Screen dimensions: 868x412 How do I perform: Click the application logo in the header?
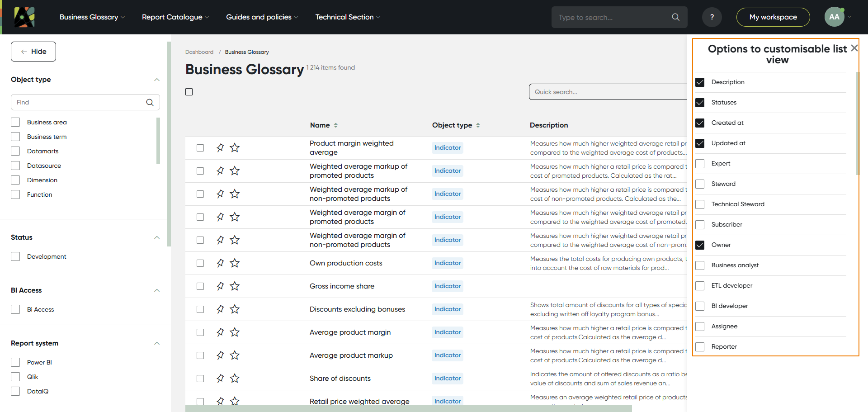[x=24, y=17]
